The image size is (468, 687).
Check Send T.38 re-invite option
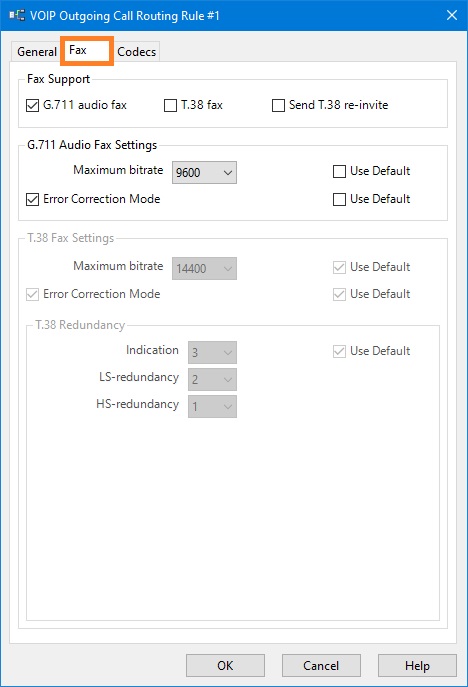278,106
